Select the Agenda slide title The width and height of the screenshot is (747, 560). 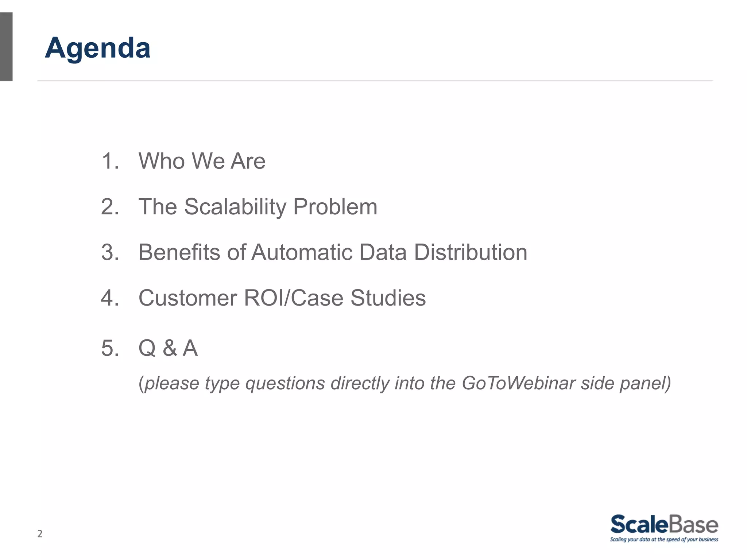97,48
